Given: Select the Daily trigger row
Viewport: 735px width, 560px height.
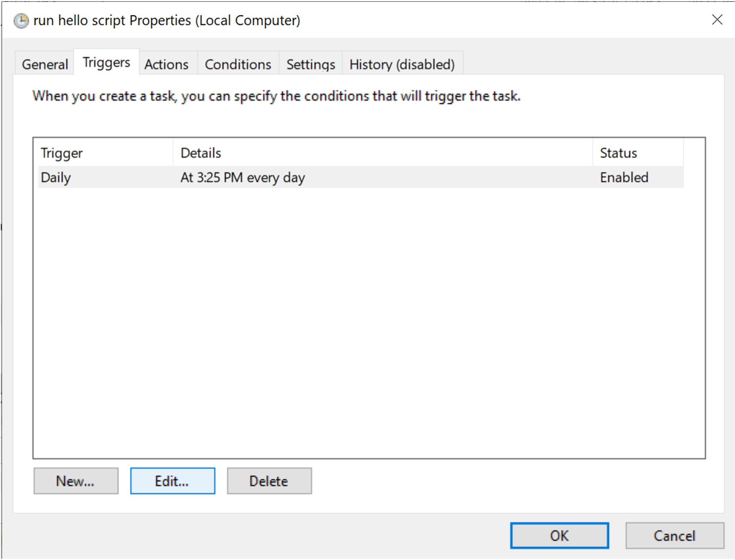Looking at the screenshot, I should pyautogui.click(x=56, y=177).
